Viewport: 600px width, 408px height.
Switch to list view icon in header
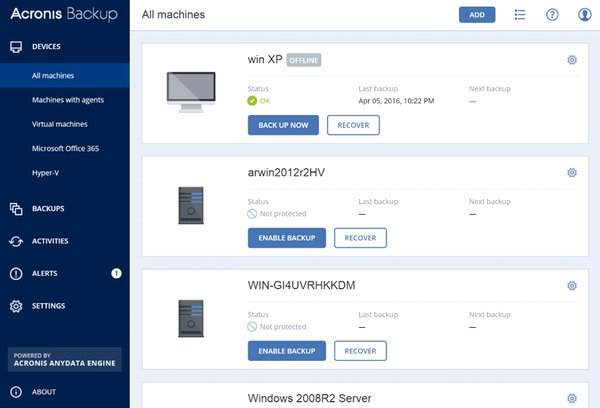tap(520, 15)
